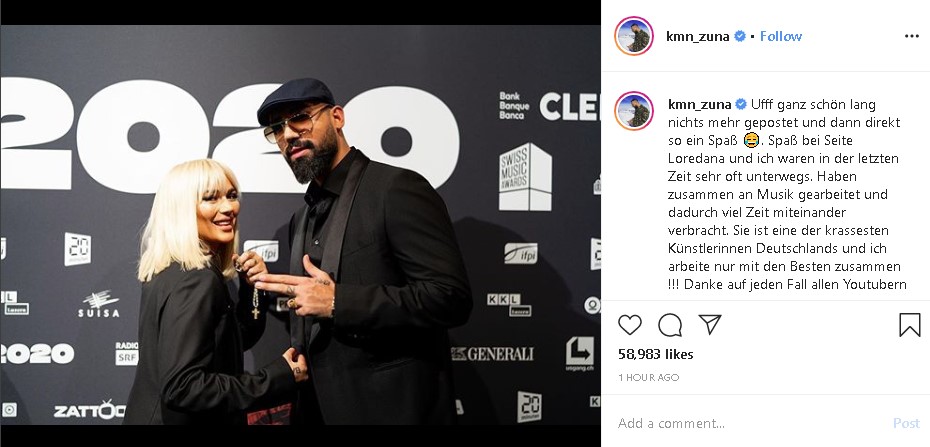Open comments via the speech bubble icon
Viewport: 930px width, 447px height.
point(670,325)
